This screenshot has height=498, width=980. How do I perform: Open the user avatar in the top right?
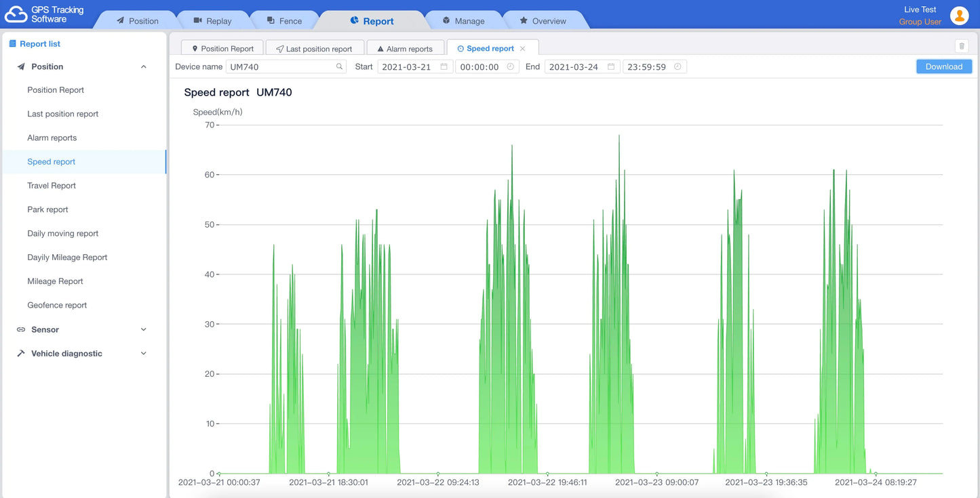(x=960, y=14)
